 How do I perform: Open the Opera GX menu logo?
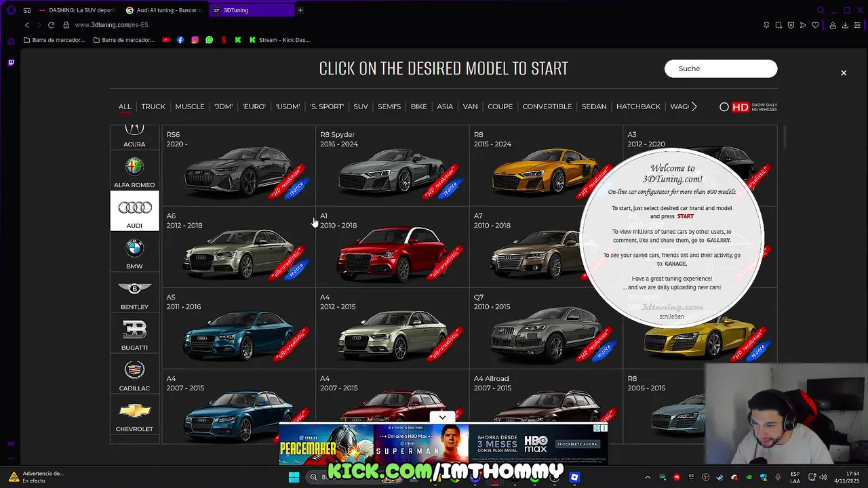click(11, 10)
